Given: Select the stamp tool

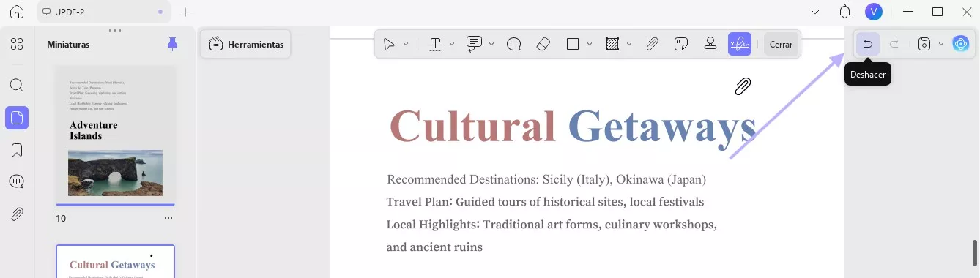Looking at the screenshot, I should click(710, 44).
